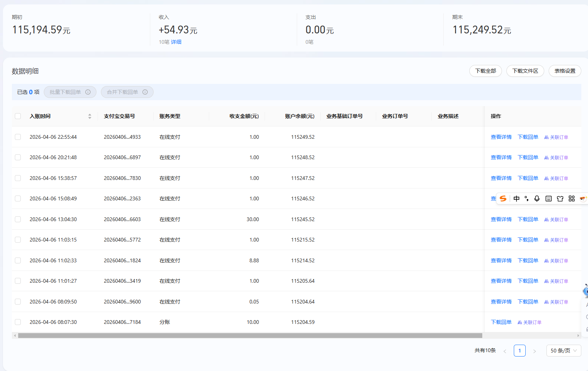Click the 下载全部 button
This screenshot has height=371, width=588.
pos(485,71)
